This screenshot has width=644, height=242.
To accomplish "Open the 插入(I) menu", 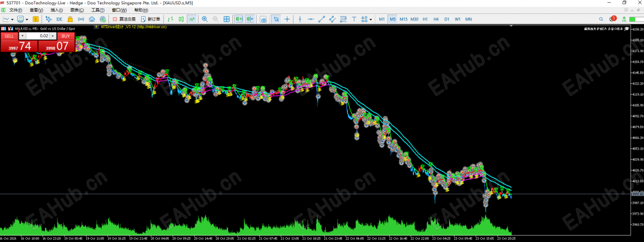I will pos(56,10).
